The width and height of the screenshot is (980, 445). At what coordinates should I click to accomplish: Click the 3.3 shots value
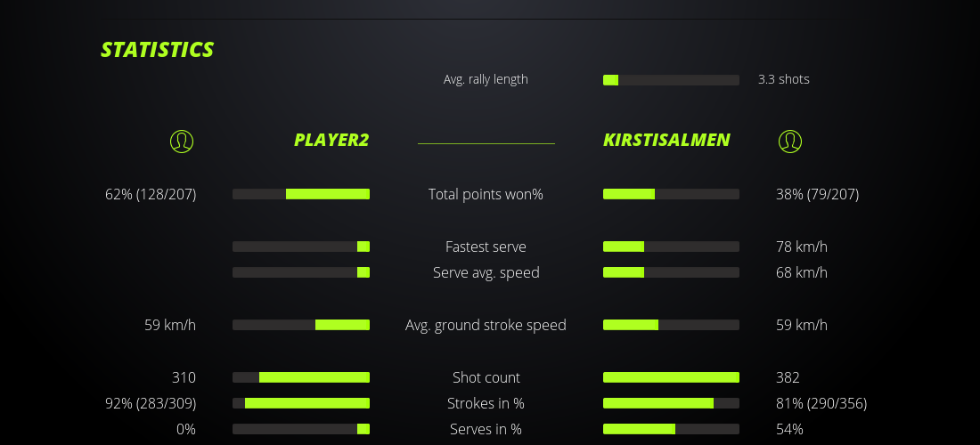click(784, 79)
